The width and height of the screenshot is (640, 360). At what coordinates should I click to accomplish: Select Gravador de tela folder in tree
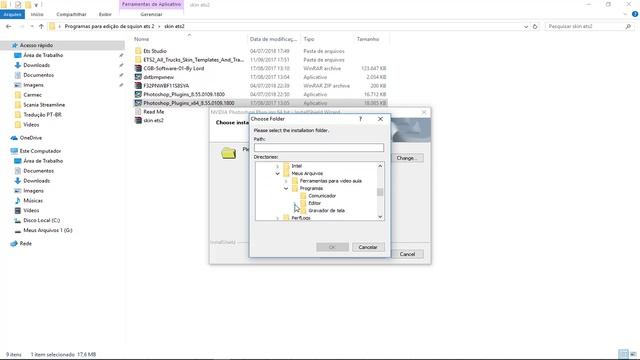(327, 210)
